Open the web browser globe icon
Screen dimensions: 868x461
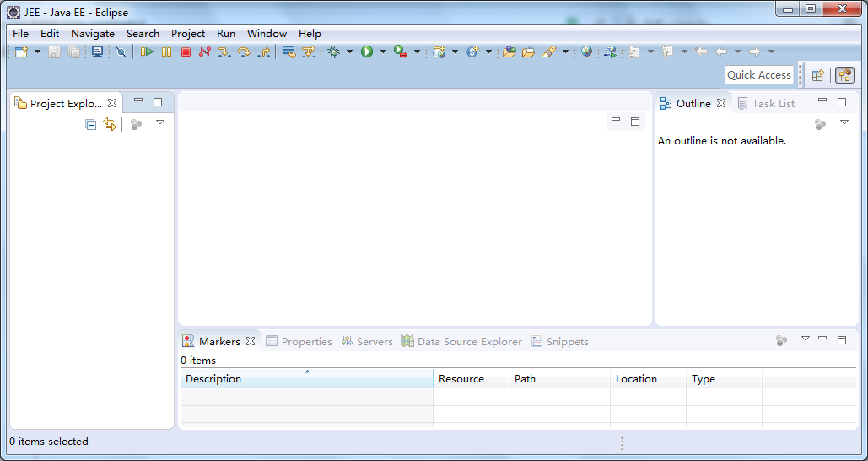point(586,52)
